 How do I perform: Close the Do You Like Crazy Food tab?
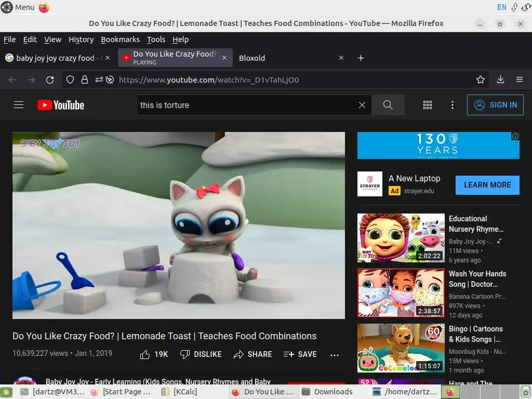coord(224,58)
